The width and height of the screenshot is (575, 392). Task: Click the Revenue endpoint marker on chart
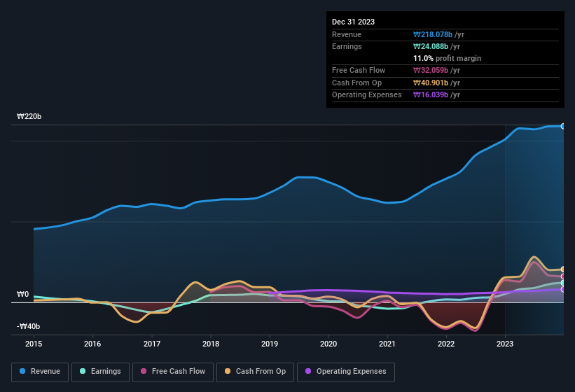click(563, 126)
